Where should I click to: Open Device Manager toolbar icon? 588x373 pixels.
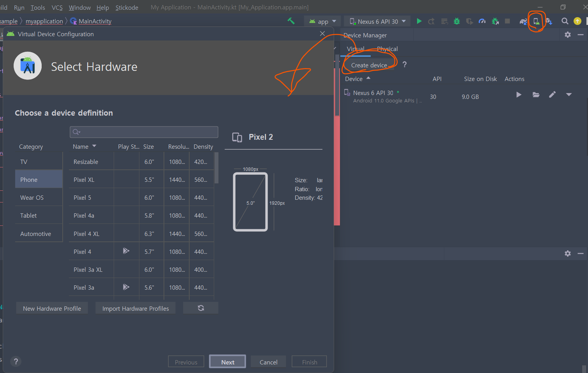pyautogui.click(x=536, y=21)
